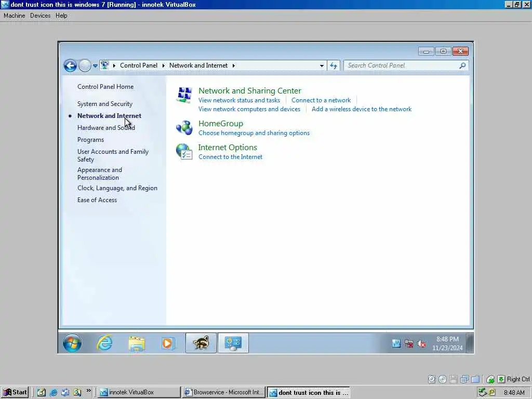Click Network and Sharing Center icon
Viewport: 532px width, 399px height.
tap(184, 95)
